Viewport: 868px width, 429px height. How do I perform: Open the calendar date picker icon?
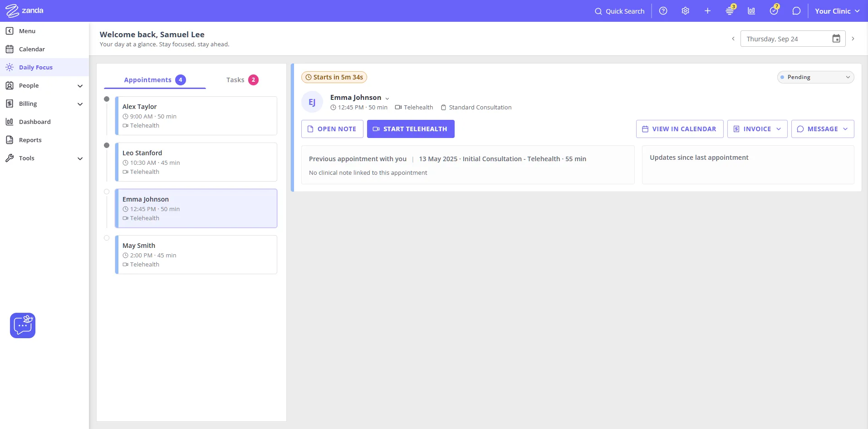[x=836, y=39]
